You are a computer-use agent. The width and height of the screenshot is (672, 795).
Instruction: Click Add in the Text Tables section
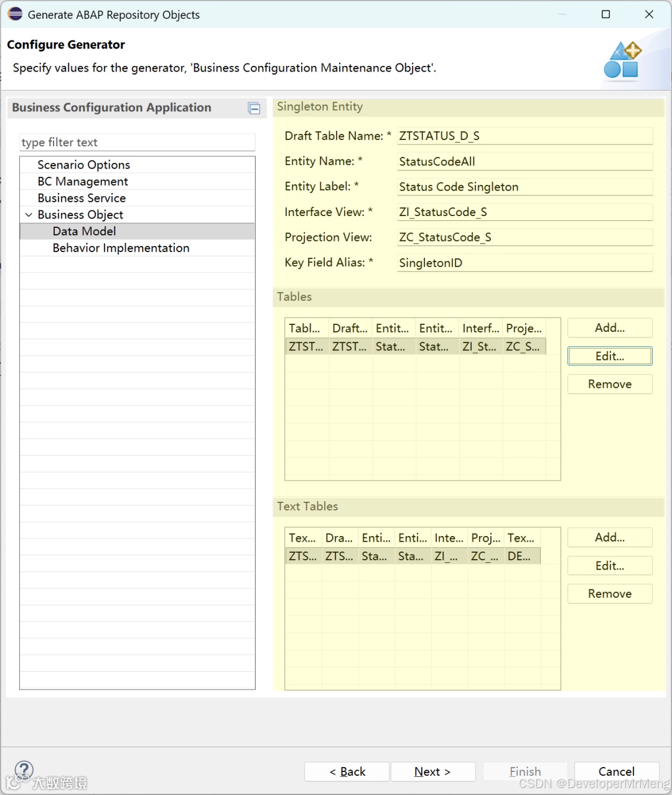610,537
